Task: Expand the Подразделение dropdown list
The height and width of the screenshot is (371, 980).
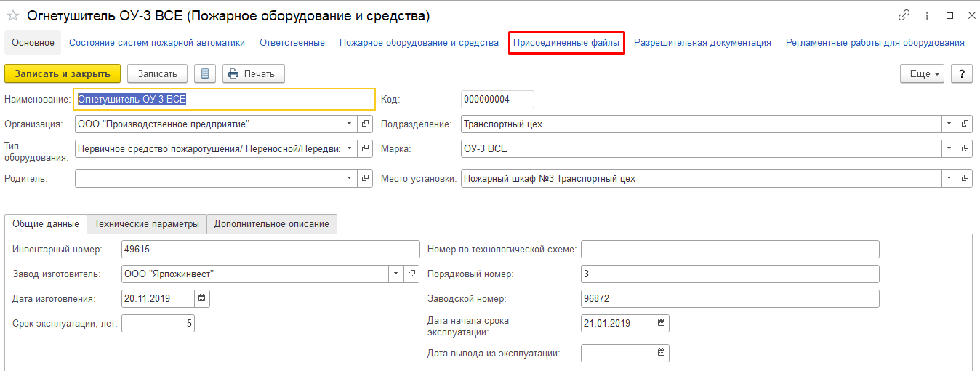Action: (949, 124)
